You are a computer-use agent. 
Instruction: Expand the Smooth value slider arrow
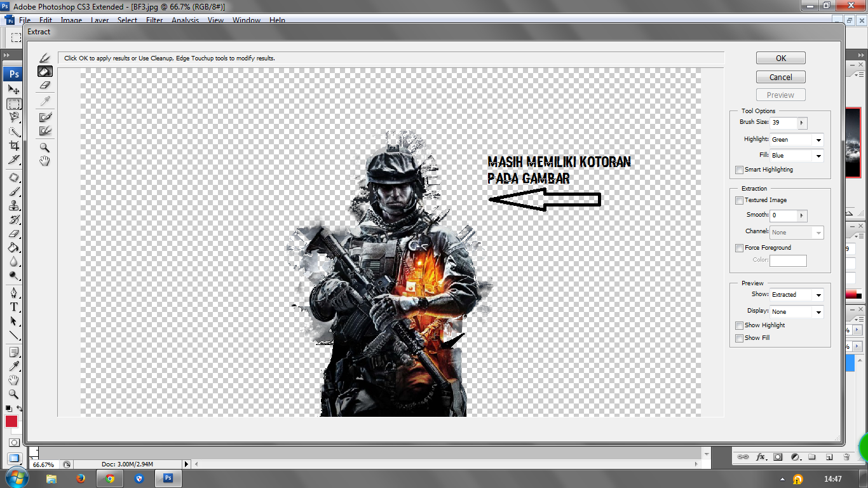(x=802, y=215)
